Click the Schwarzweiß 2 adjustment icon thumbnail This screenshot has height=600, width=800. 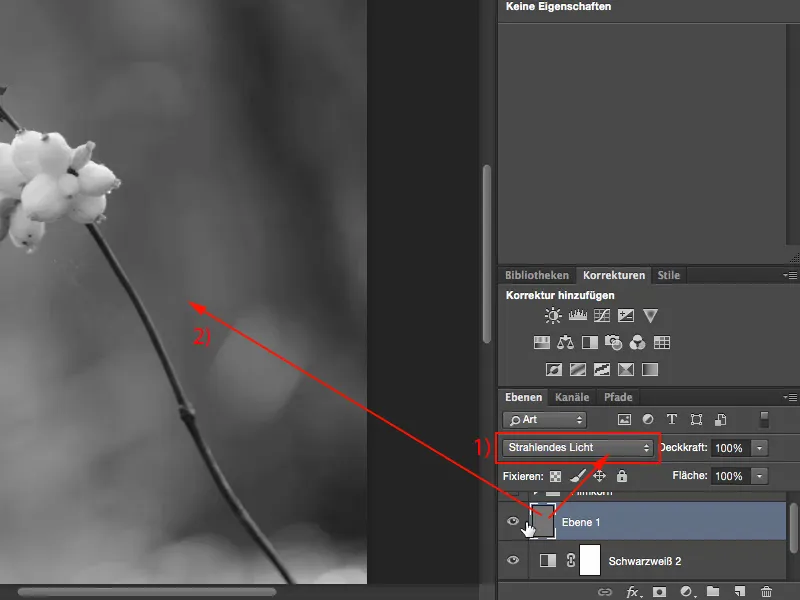coord(547,560)
